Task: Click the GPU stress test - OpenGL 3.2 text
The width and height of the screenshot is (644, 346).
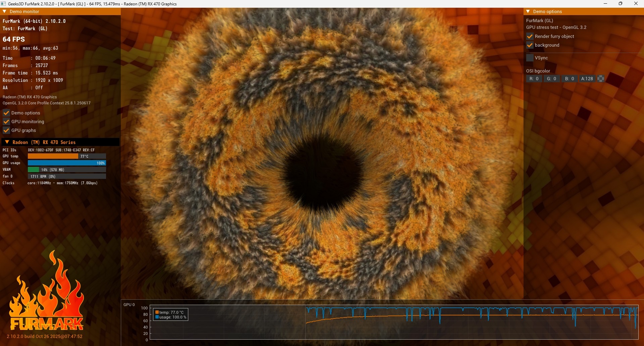Action: coord(556,28)
